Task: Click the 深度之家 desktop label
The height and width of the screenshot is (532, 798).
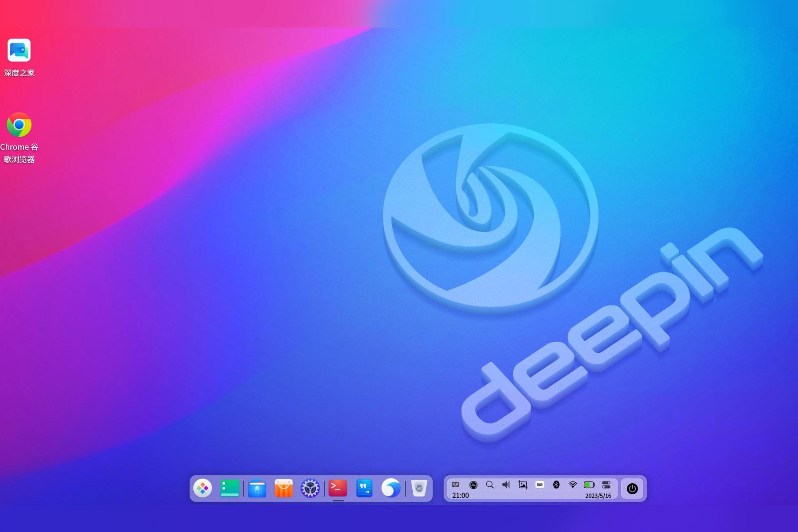Action: point(19,73)
